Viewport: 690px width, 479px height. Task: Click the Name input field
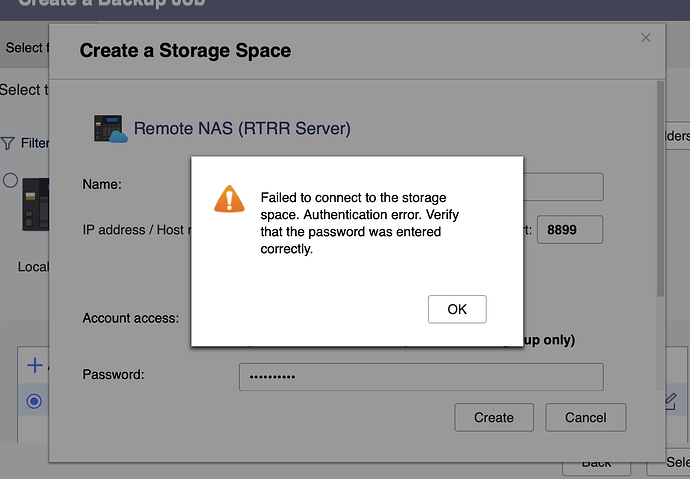click(563, 187)
